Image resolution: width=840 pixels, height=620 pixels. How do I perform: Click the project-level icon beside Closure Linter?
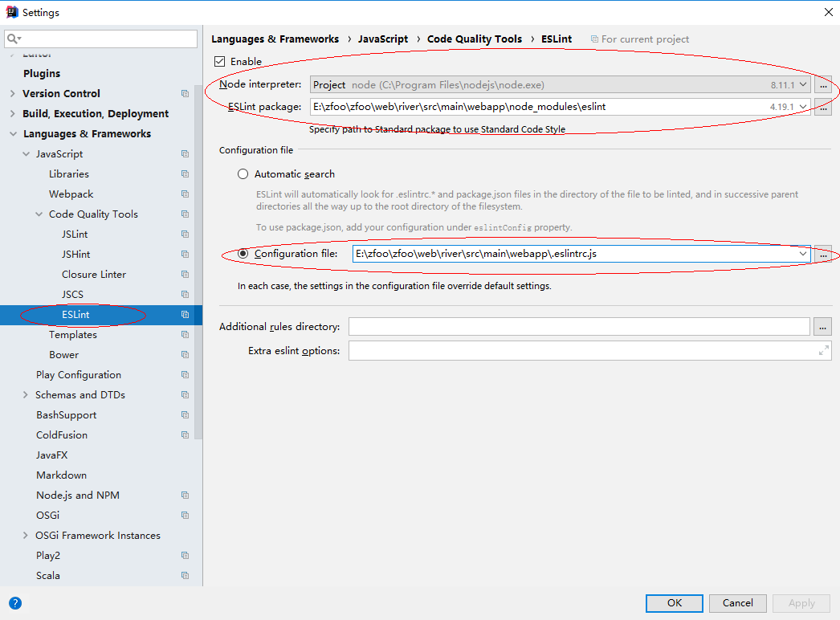(186, 275)
